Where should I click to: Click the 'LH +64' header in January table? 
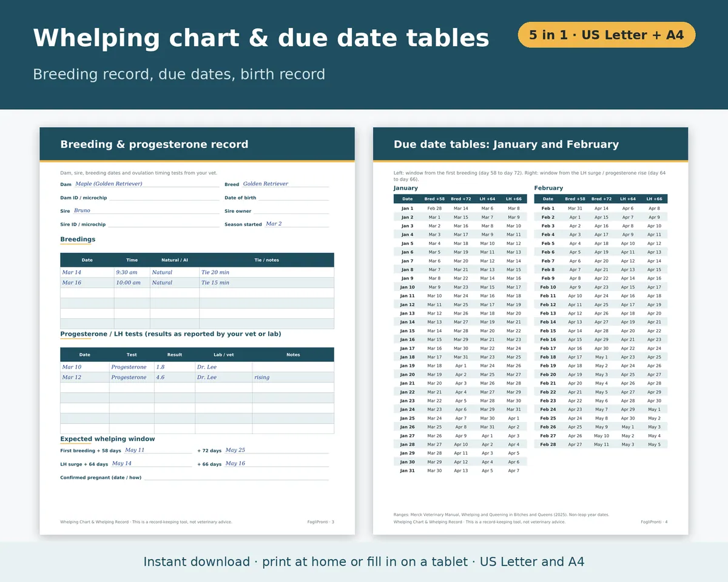(x=487, y=199)
